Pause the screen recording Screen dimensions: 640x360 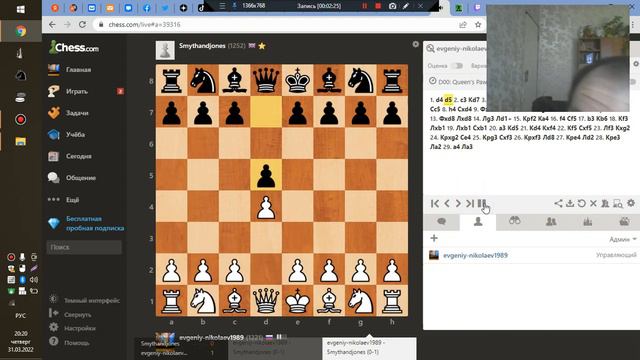pos(364,6)
